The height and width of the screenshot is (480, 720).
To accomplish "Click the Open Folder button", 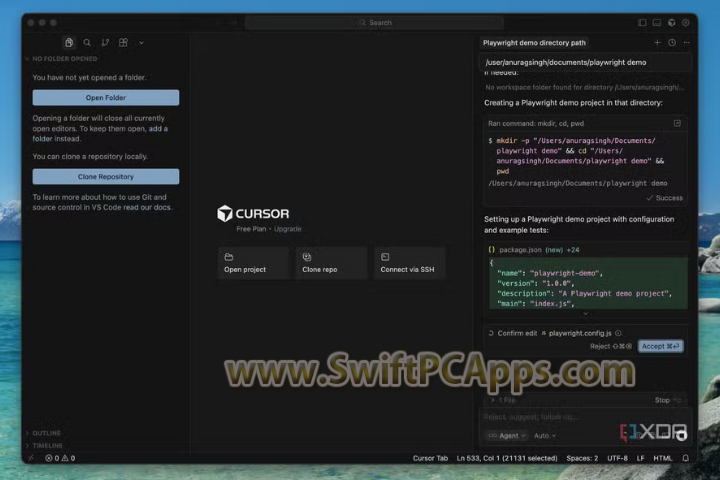I will pos(106,97).
